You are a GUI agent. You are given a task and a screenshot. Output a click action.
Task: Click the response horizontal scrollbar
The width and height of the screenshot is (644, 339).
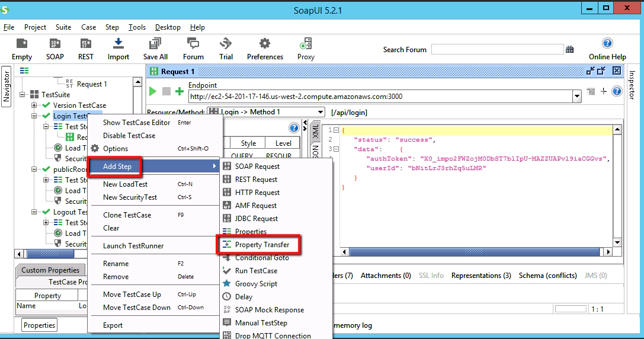coord(475,251)
